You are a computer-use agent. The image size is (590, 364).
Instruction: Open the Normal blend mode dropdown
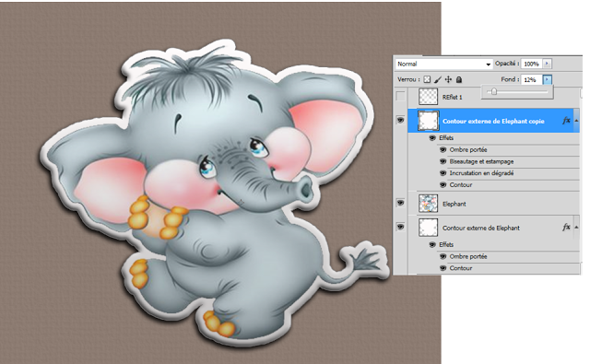point(444,64)
